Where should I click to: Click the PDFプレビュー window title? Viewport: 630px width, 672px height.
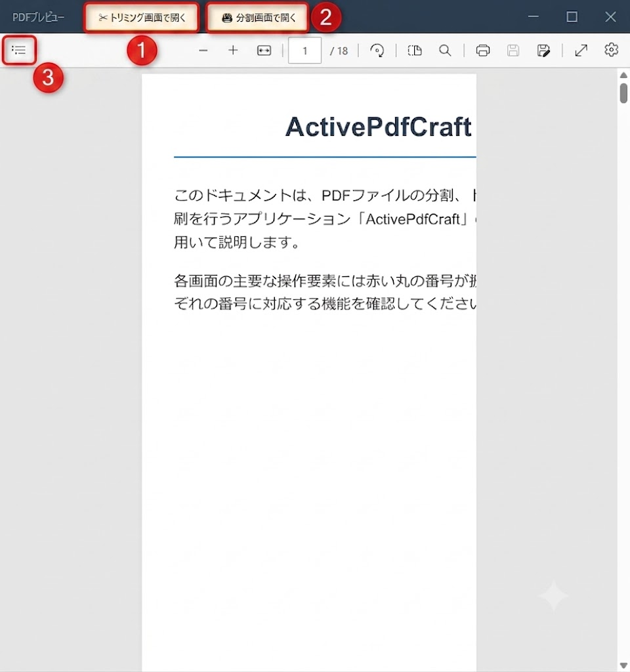[39, 18]
